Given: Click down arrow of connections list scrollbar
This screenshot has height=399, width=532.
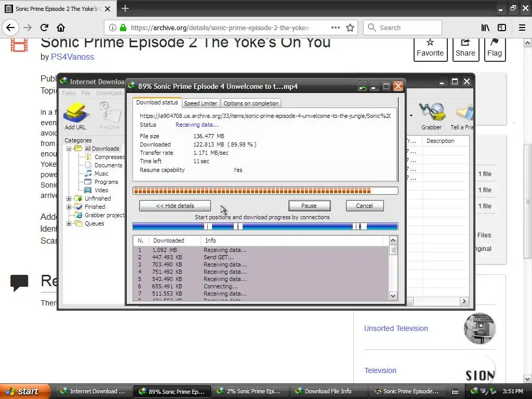Looking at the screenshot, I should pyautogui.click(x=393, y=296).
